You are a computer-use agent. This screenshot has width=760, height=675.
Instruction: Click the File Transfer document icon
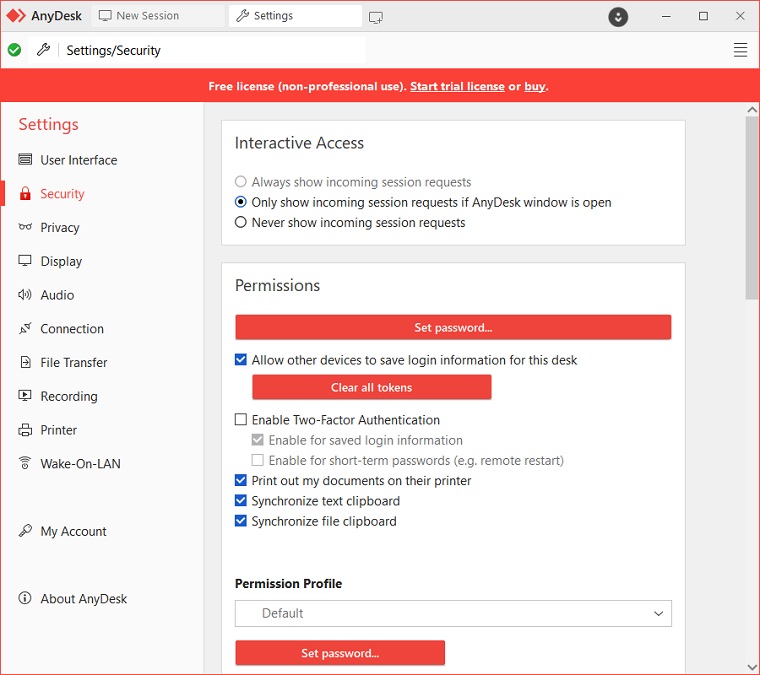coord(25,362)
